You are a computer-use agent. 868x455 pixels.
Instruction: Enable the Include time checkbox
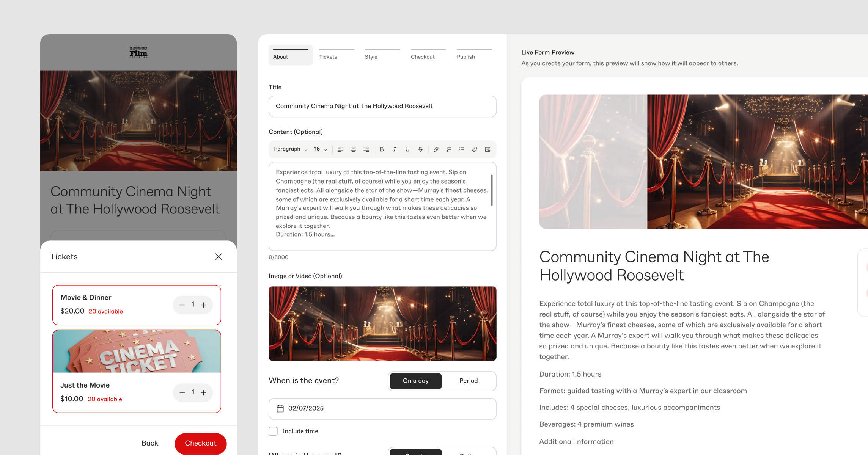point(273,431)
